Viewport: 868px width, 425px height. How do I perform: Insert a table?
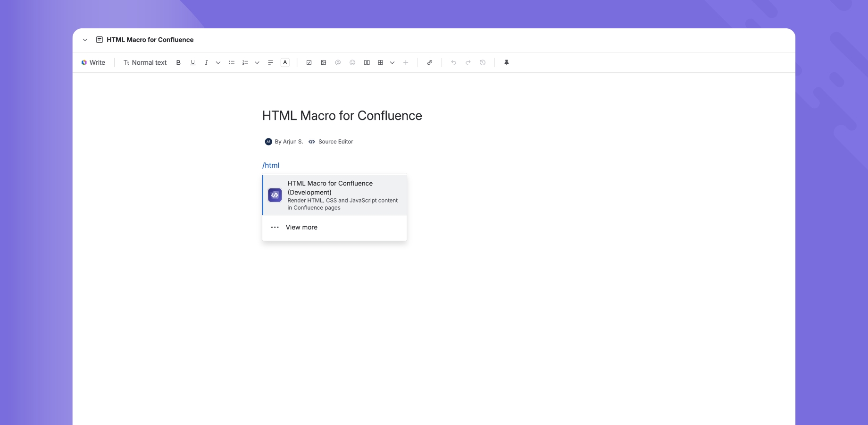pyautogui.click(x=380, y=62)
